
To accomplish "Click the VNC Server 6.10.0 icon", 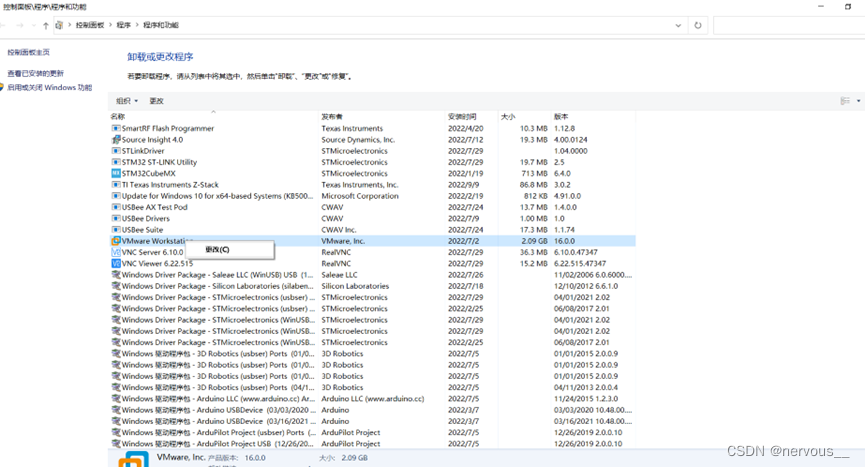I will coord(116,252).
